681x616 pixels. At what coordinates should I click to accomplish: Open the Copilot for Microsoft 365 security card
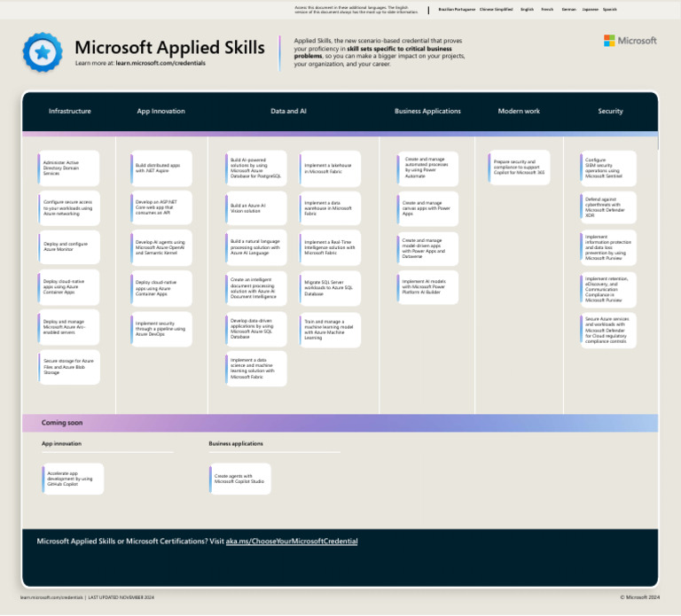pos(519,168)
